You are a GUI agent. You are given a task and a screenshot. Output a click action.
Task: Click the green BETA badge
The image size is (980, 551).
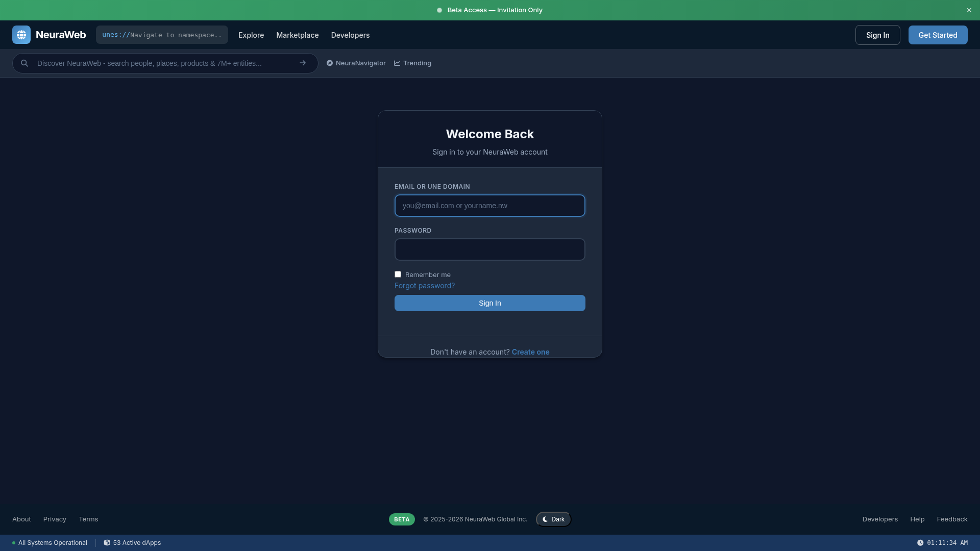coord(402,519)
